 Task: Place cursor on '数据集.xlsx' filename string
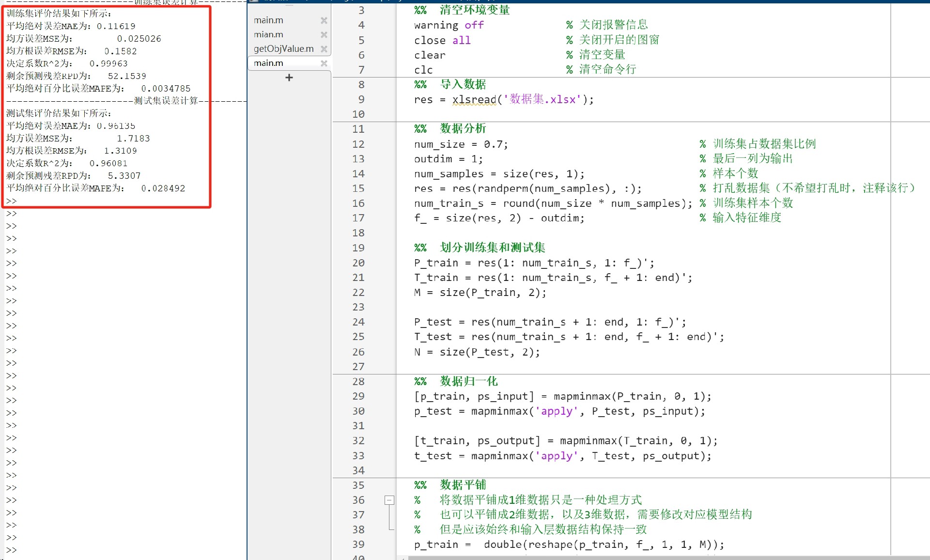point(542,100)
